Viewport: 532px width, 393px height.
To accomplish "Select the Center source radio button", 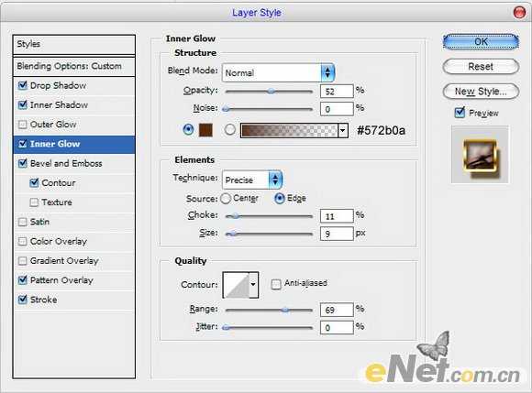I will (x=226, y=199).
